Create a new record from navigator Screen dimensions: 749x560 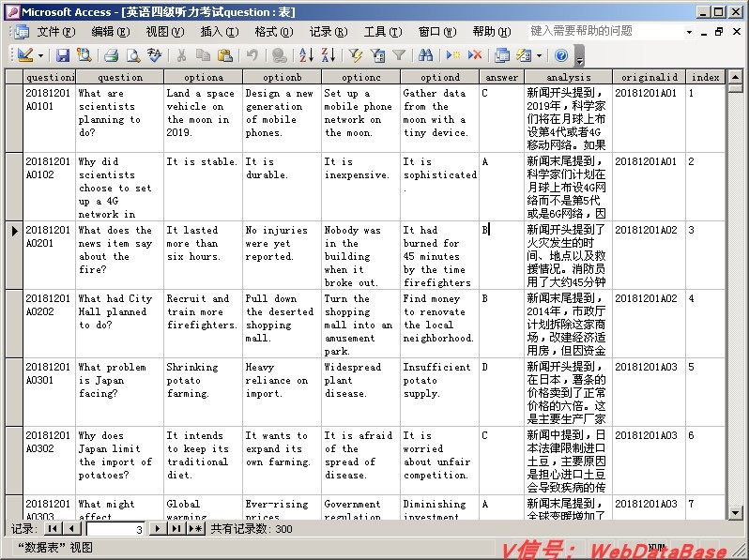pos(196,528)
